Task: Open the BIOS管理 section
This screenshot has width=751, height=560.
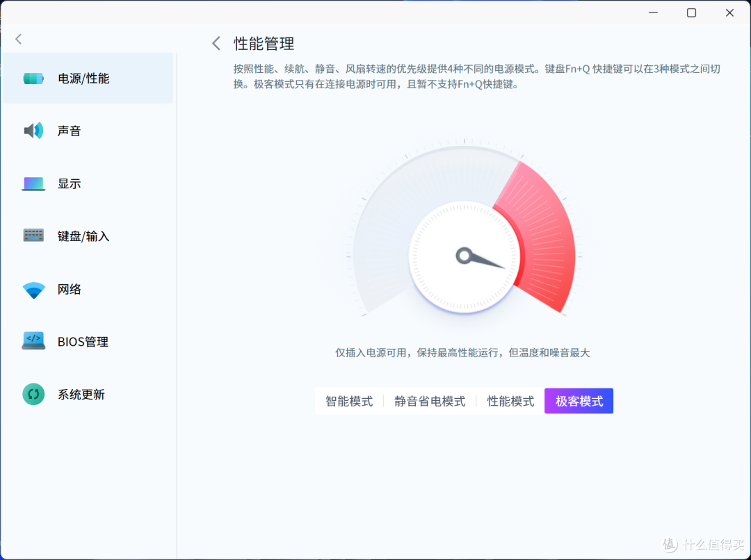Action: [x=88, y=342]
